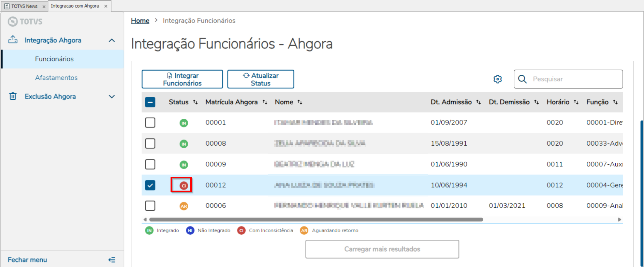This screenshot has width=644, height=267.
Task: Click the table horizontal scrollbar thumb
Action: click(316, 220)
